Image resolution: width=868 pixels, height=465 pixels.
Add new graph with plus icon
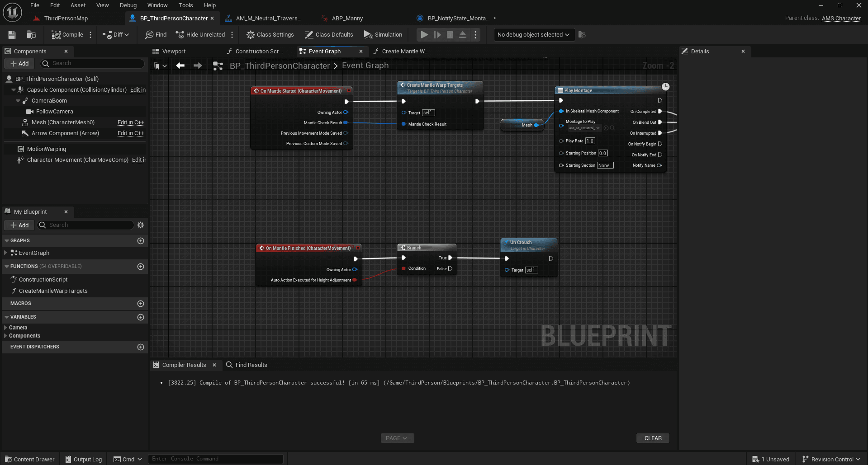[141, 241]
